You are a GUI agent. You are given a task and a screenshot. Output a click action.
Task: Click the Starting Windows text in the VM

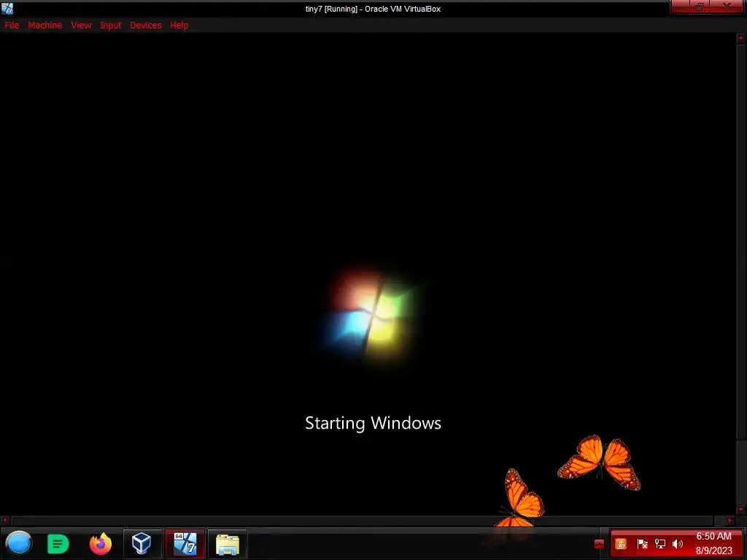[x=373, y=423]
